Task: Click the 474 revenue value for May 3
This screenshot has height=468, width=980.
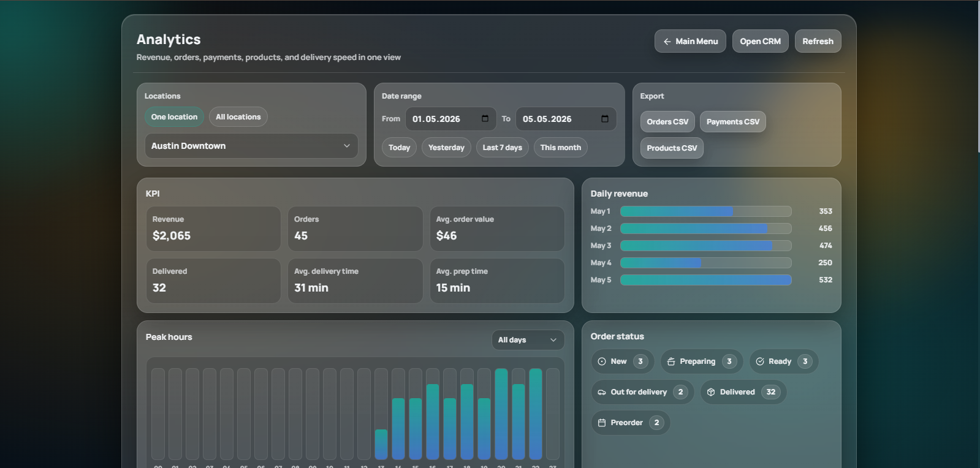Action: [826, 246]
